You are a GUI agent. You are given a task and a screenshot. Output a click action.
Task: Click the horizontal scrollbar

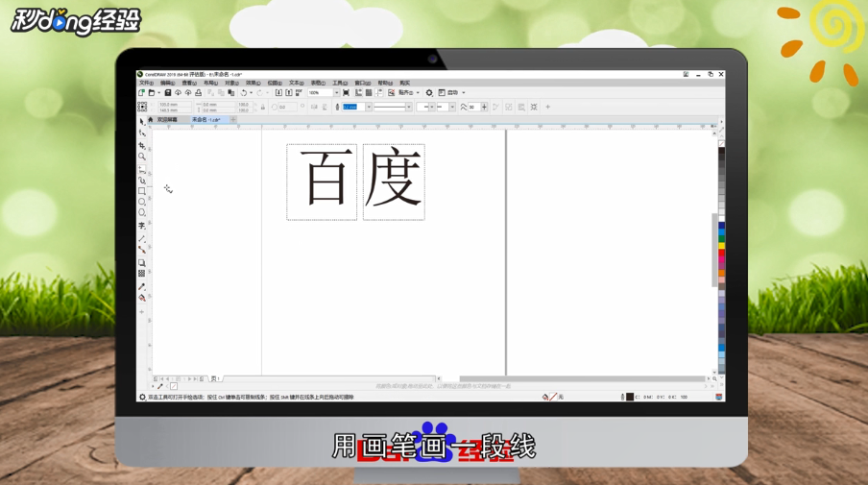[582, 378]
